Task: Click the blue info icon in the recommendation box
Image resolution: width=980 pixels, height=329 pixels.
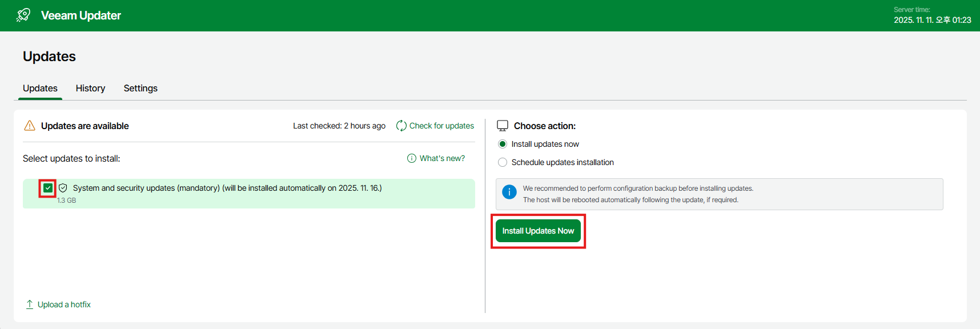Action: coord(509,192)
